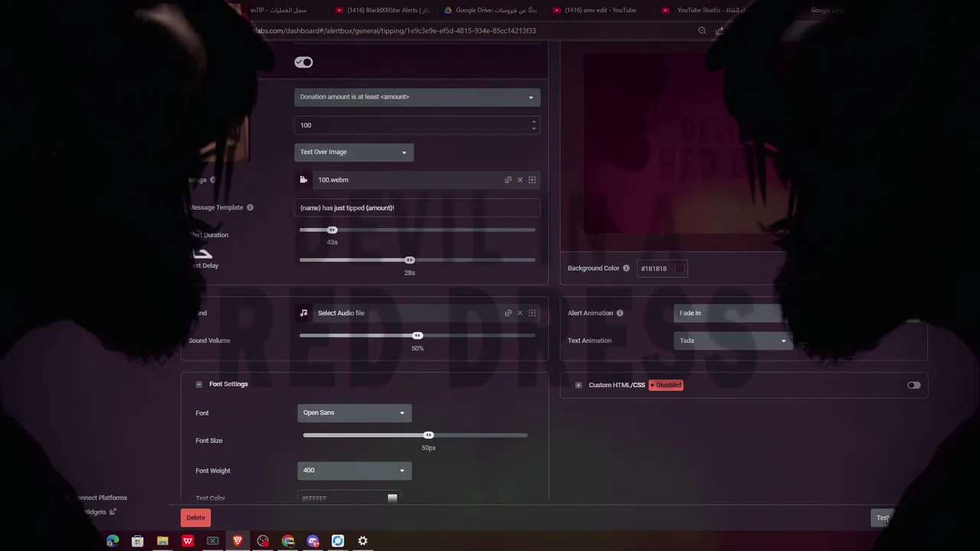This screenshot has height=551, width=980.
Task: Click the link icon in the Image row
Action: point(508,180)
